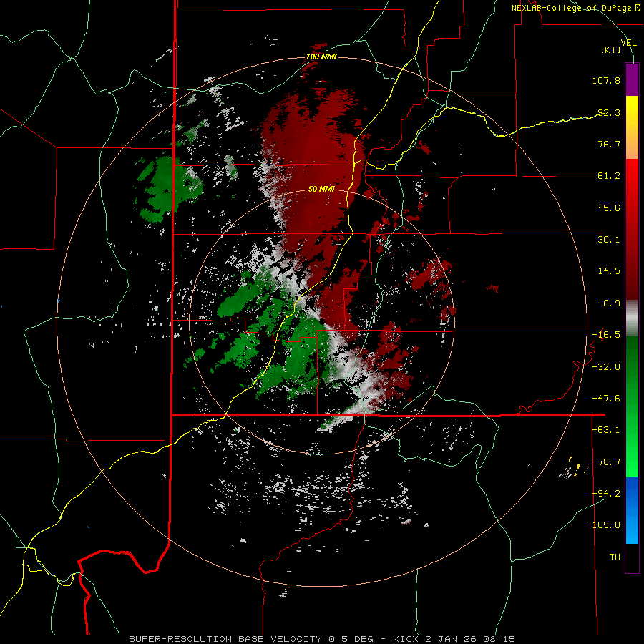Select the 30.1 scale value

[x=609, y=240]
